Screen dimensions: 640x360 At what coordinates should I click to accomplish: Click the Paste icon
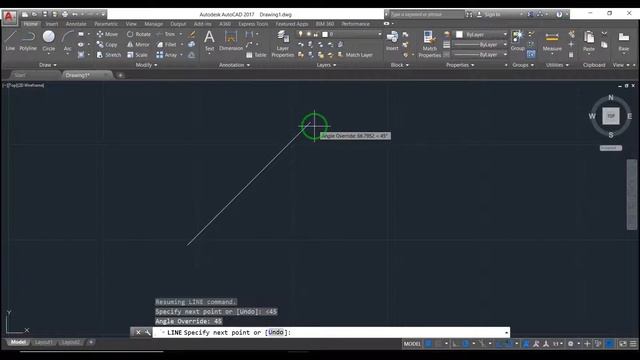pos(589,41)
